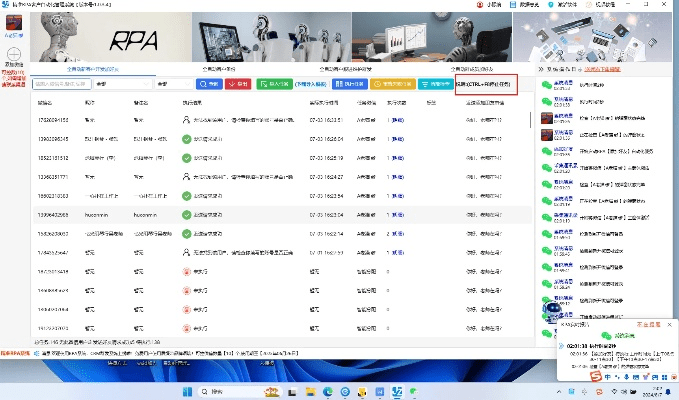Click the first WeChat icon in right panel
The width and height of the screenshot is (679, 400).
pyautogui.click(x=546, y=86)
